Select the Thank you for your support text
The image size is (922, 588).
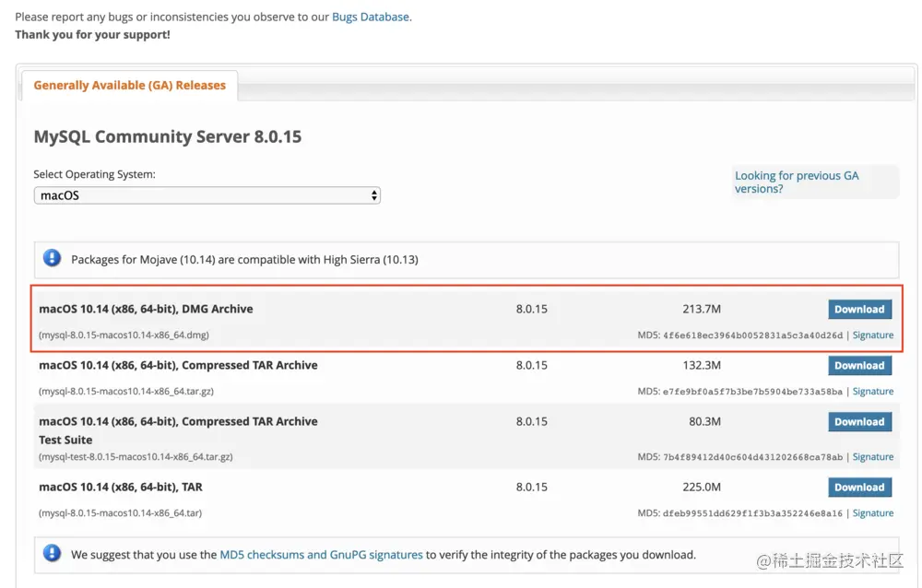[x=92, y=35]
